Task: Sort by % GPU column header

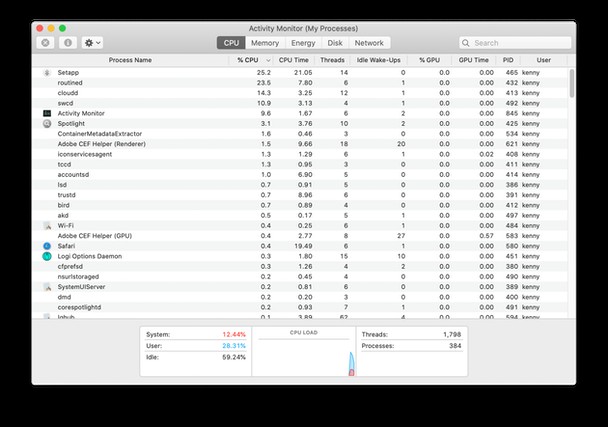Action: (429, 60)
